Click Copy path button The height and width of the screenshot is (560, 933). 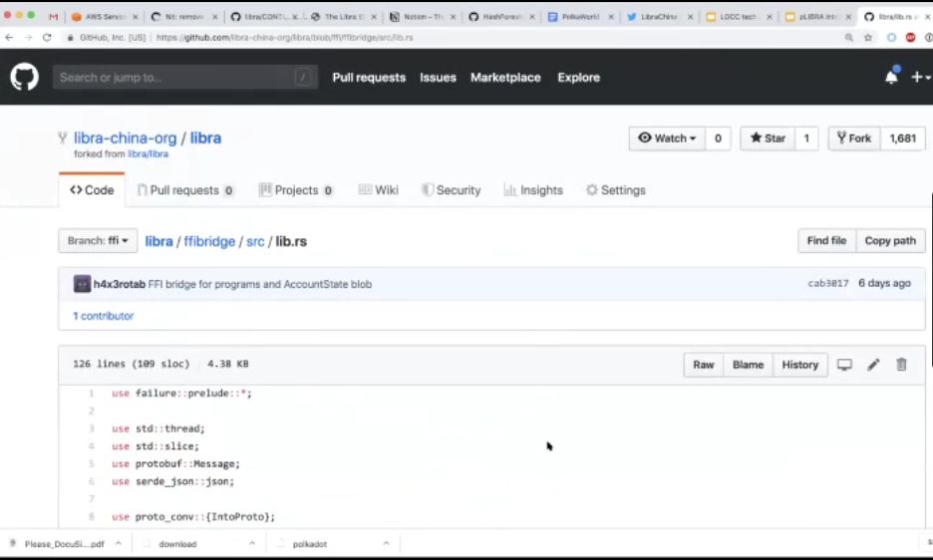(890, 241)
